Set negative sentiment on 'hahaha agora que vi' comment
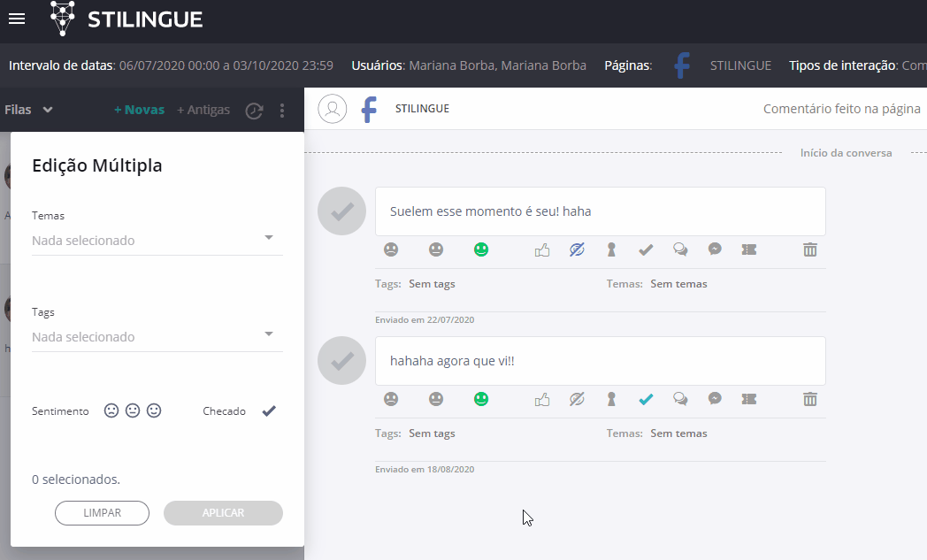 391,399
